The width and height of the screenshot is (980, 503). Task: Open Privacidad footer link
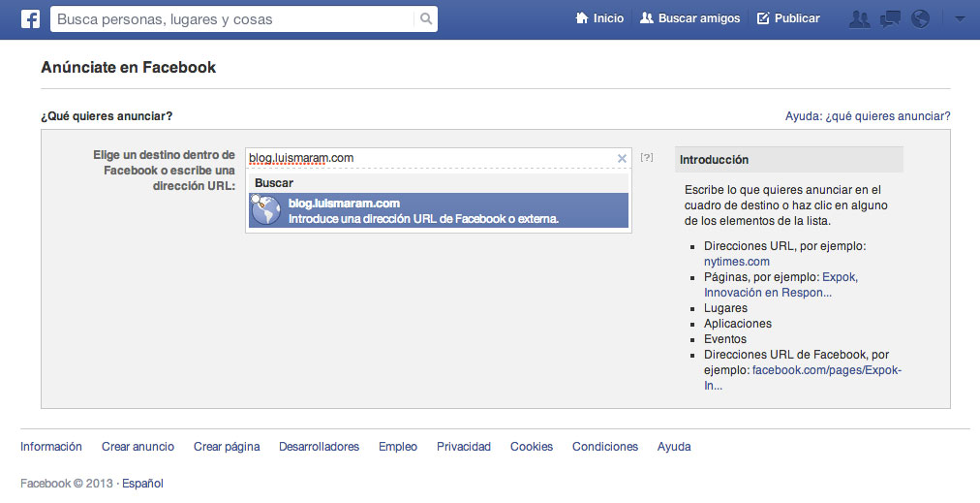point(463,447)
